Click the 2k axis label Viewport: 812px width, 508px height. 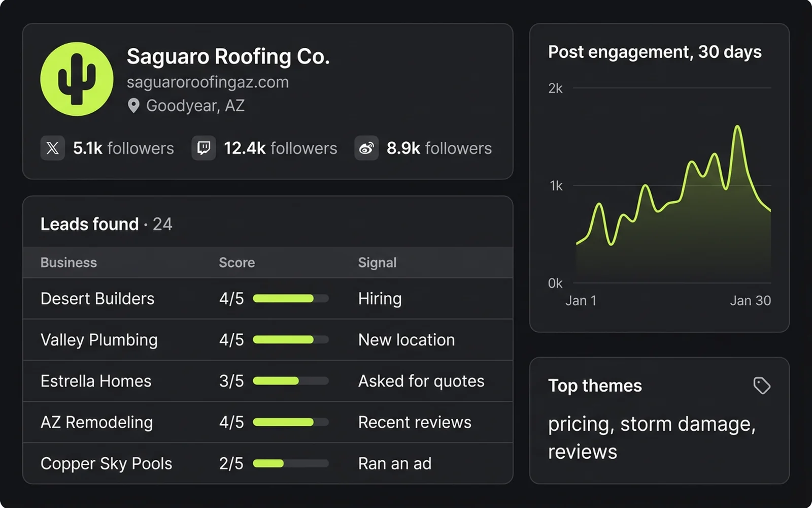point(555,88)
